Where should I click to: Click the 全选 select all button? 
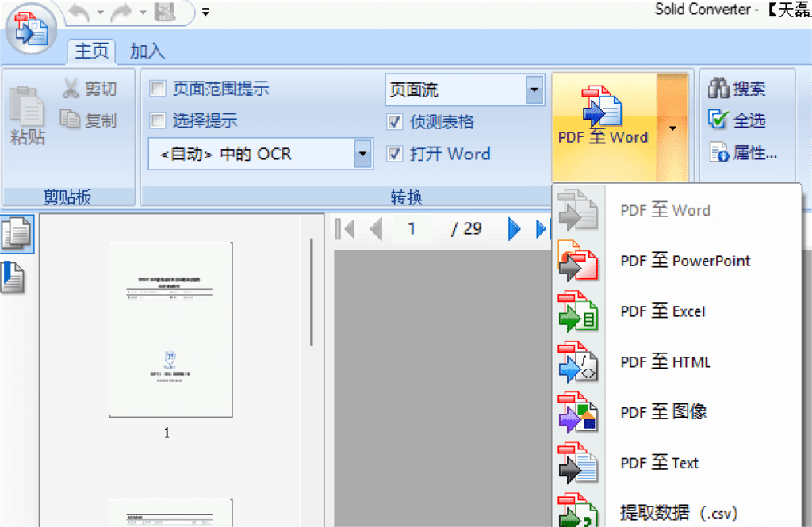point(737,120)
